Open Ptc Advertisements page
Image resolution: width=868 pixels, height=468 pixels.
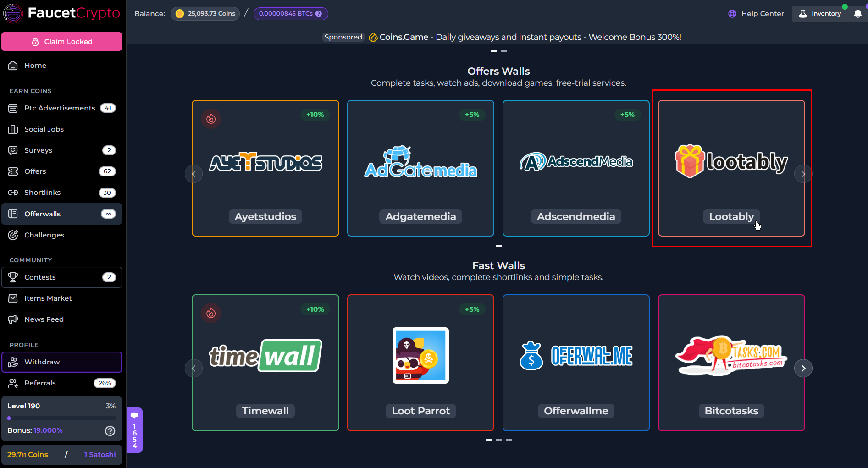[62, 108]
